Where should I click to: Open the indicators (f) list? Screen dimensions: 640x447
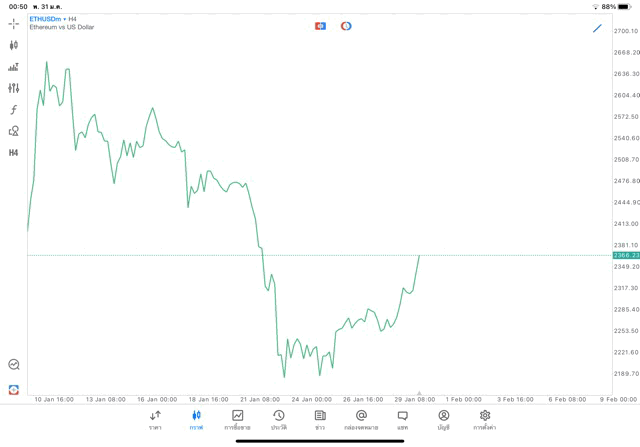14,109
